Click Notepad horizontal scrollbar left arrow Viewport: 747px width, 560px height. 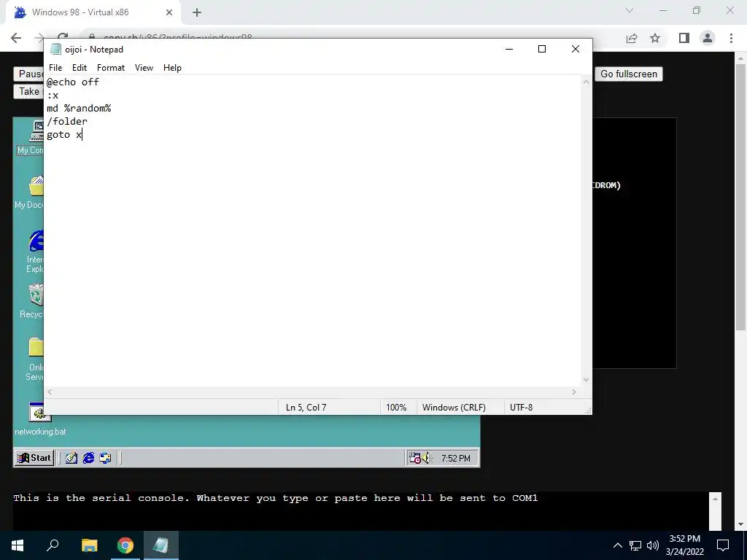50,392
